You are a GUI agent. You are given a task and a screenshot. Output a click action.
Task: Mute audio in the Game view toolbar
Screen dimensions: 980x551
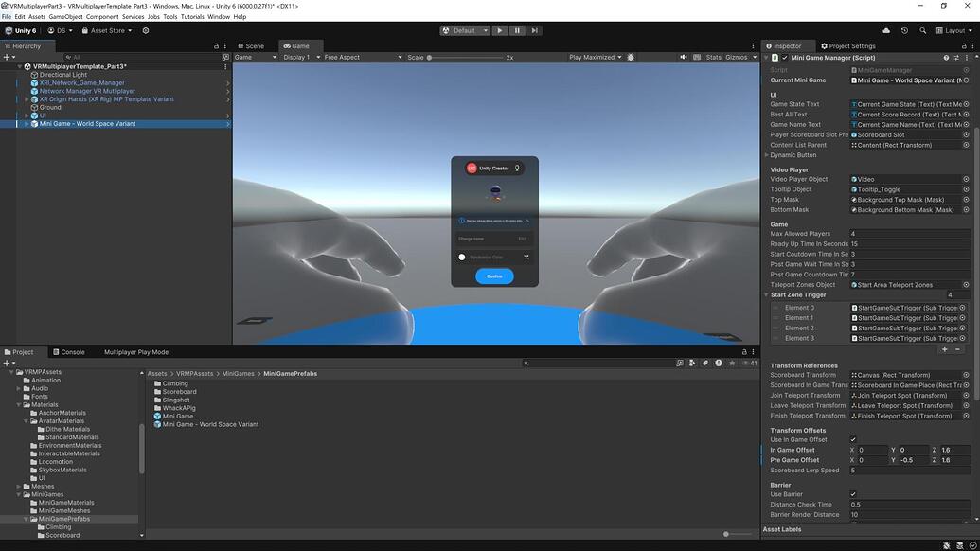pos(683,57)
